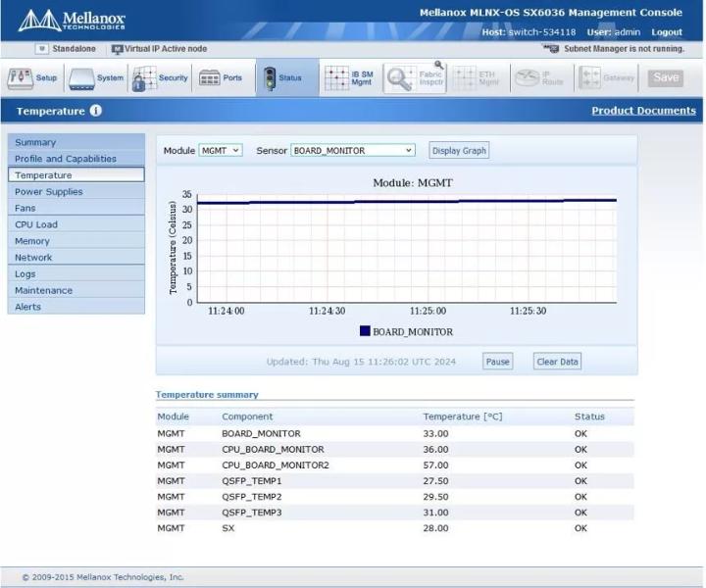Click the Virtual IP Active node icon
Screen dimensions: 706x588
pos(117,49)
